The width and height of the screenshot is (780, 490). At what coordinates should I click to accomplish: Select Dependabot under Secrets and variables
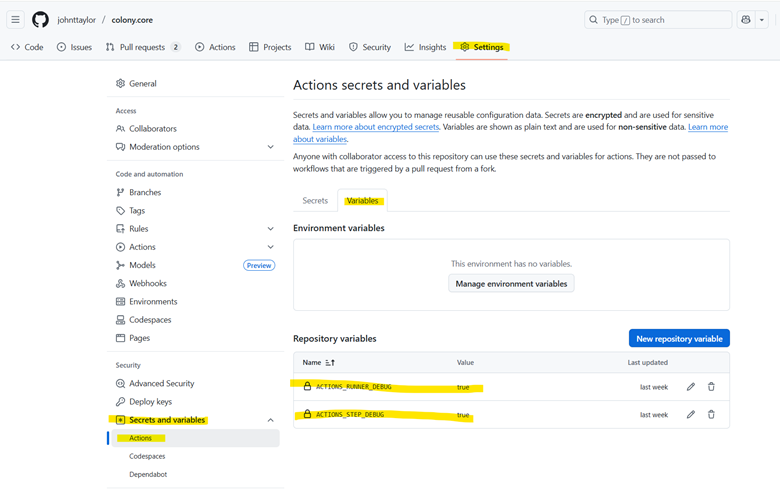pos(148,474)
